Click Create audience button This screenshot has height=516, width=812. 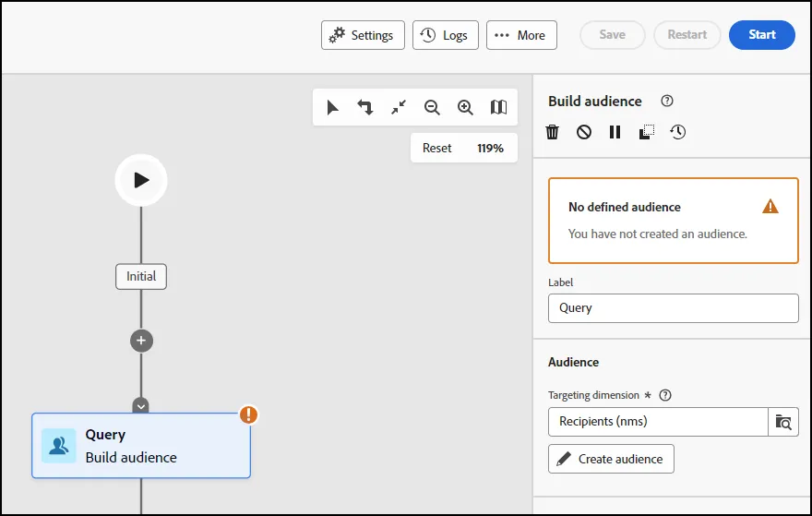point(611,459)
